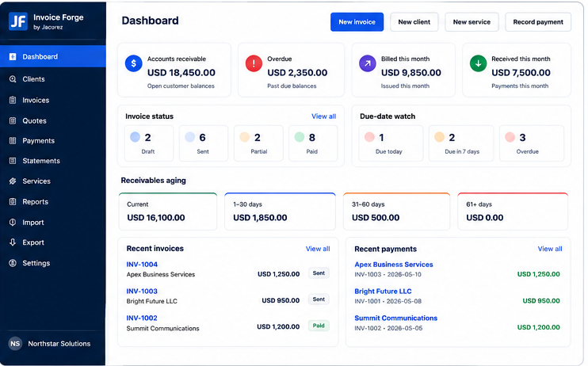Click the Import sidebar icon
Screen dimensions: 588x366
[x=13, y=223]
